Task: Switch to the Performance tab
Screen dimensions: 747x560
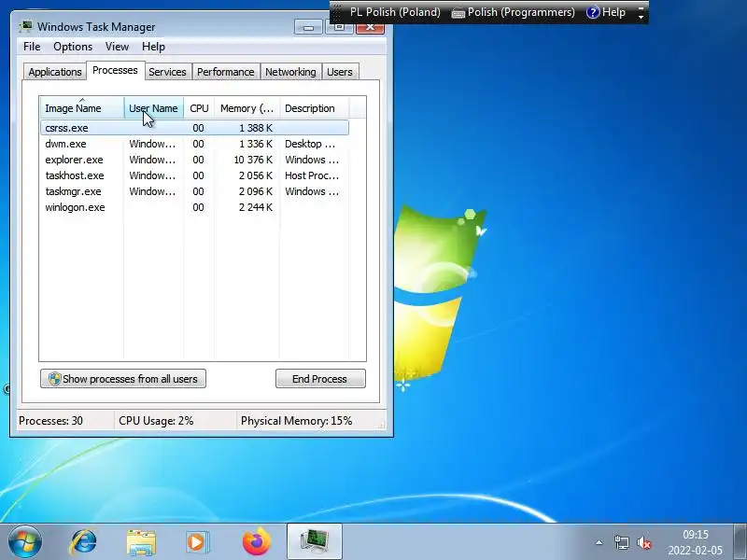Action: pyautogui.click(x=226, y=72)
